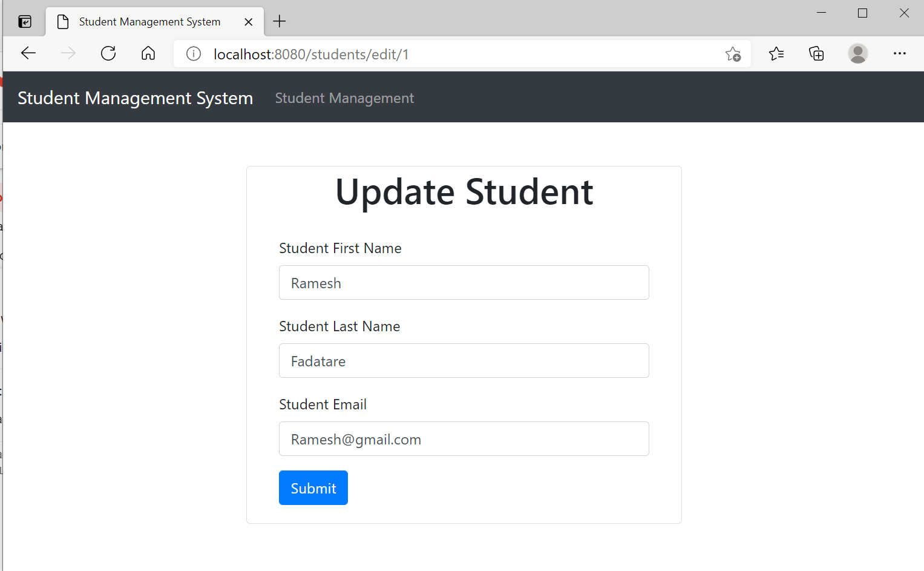The height and width of the screenshot is (571, 924).
Task: Open the tab actions menu icon
Action: coord(25,22)
